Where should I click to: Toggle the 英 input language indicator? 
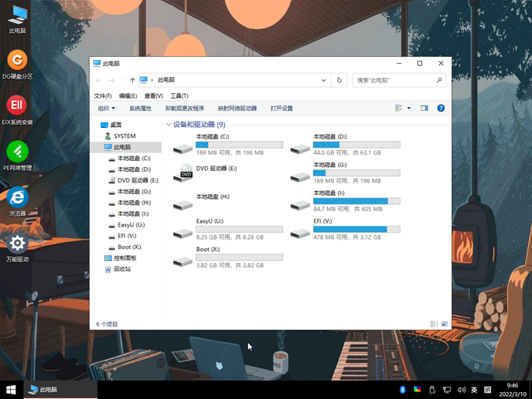point(474,390)
